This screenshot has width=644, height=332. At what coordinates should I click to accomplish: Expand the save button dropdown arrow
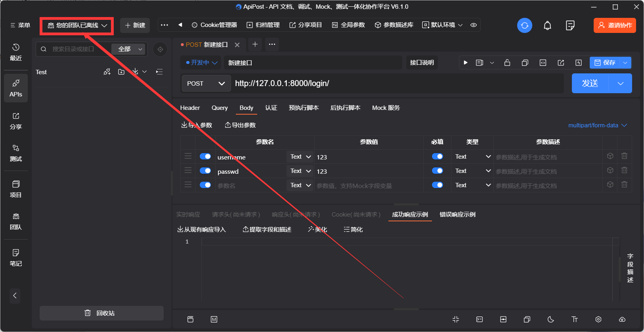[x=625, y=63]
